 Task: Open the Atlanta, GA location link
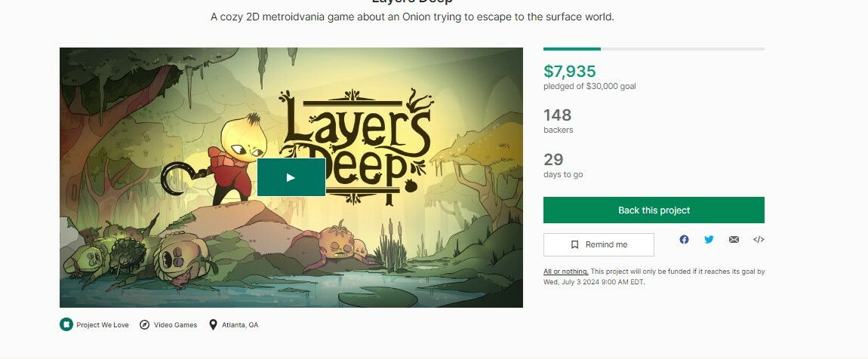239,325
